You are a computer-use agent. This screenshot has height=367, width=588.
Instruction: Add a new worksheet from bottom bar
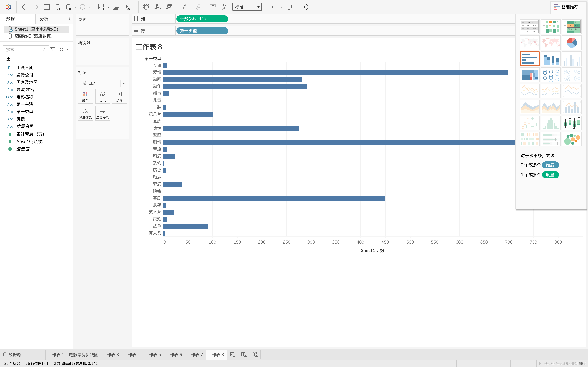(233, 355)
